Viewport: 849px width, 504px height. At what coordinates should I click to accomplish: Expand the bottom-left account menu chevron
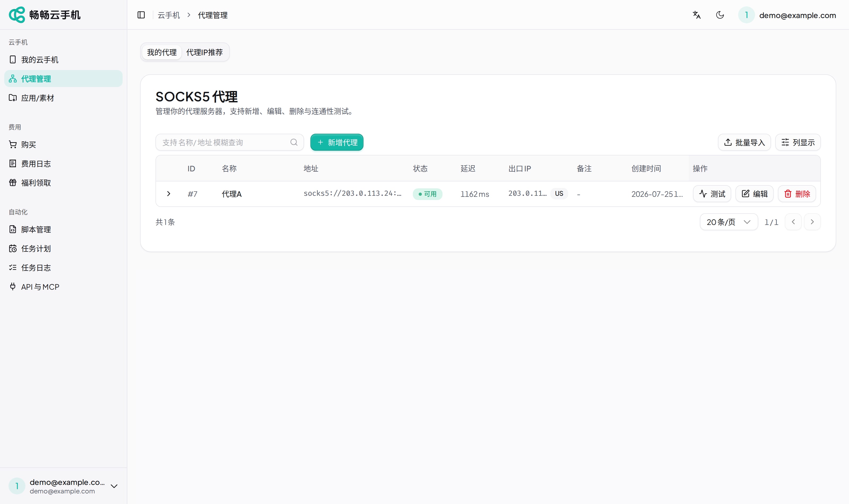pyautogui.click(x=114, y=486)
